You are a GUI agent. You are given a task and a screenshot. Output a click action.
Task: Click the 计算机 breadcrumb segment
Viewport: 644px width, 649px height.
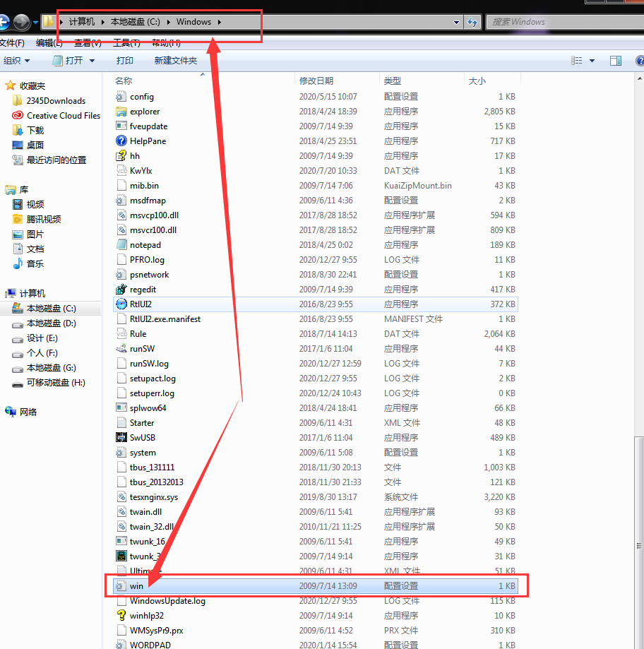pos(81,22)
